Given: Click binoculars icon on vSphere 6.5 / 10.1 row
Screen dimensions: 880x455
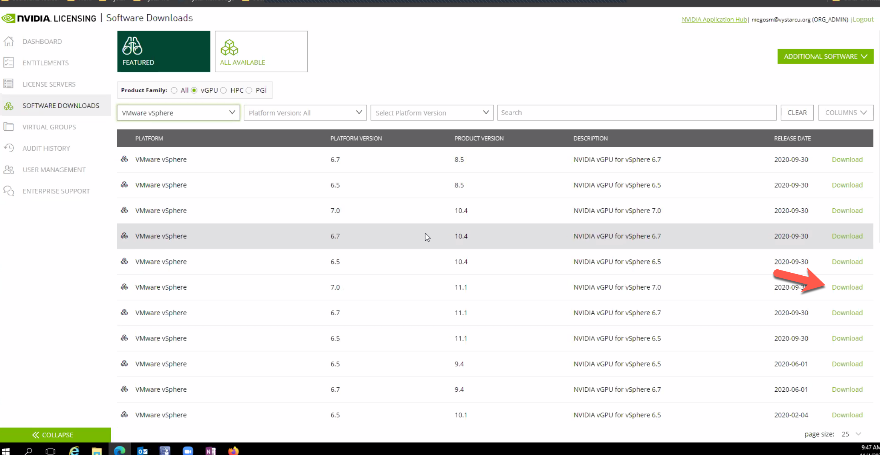Looking at the screenshot, I should [x=124, y=415].
